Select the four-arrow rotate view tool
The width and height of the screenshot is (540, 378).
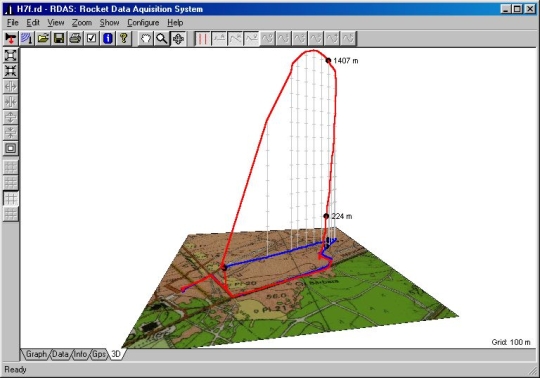(x=178, y=38)
